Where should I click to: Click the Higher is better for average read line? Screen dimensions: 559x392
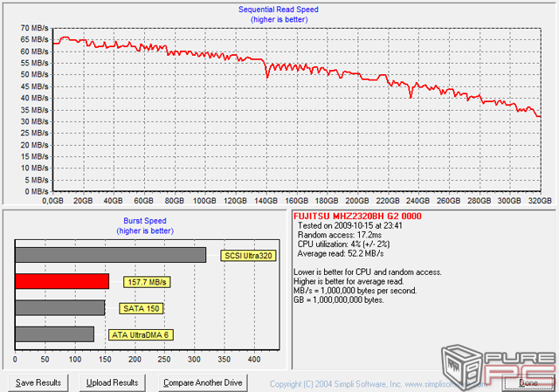coord(349,281)
